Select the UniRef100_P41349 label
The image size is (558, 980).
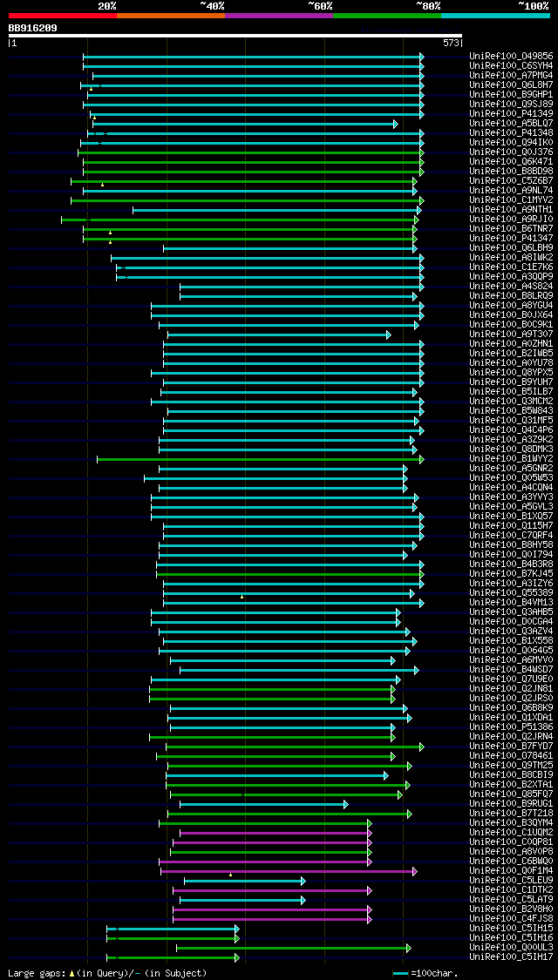[x=511, y=114]
